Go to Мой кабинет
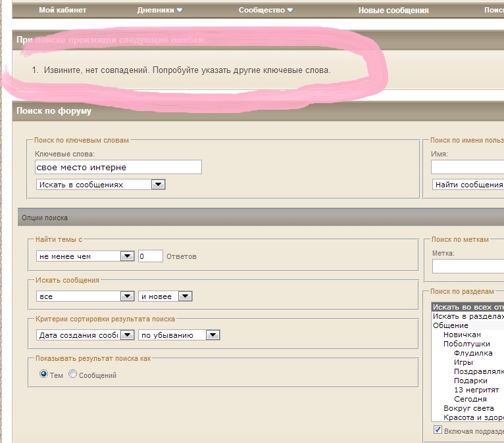Image resolution: width=504 pixels, height=443 pixels. (x=63, y=11)
